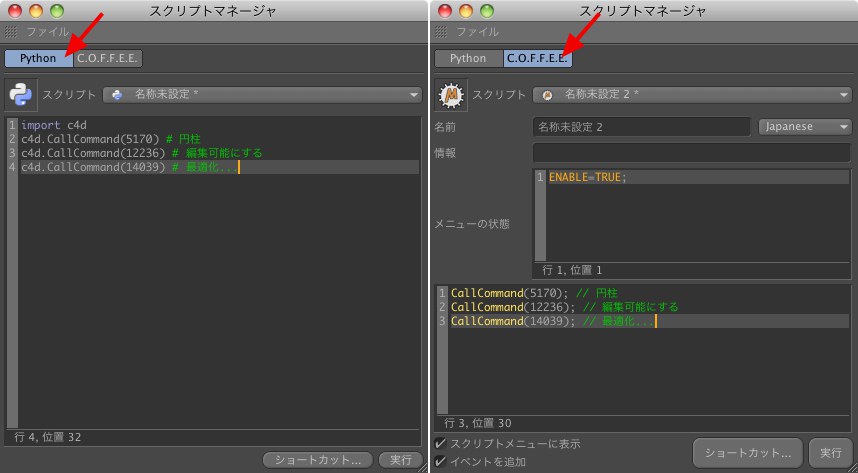The image size is (858, 473).
Task: Close the left スクリプトマネージャ window
Action: point(15,10)
